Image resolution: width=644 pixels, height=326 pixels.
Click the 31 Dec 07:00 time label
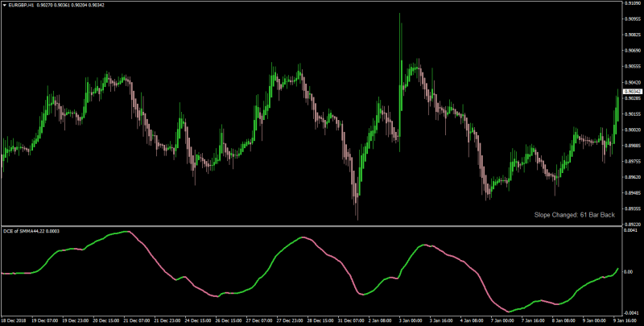coord(352,319)
